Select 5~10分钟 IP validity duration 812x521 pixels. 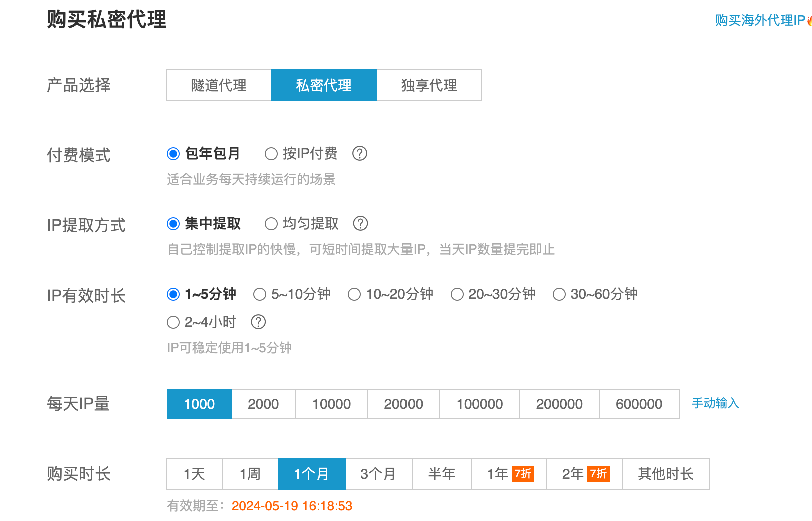click(x=259, y=294)
